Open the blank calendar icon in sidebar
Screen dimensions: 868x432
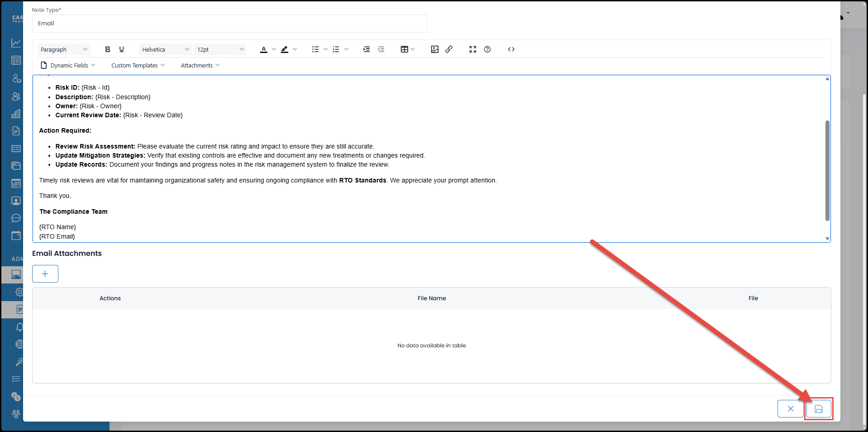point(16,235)
